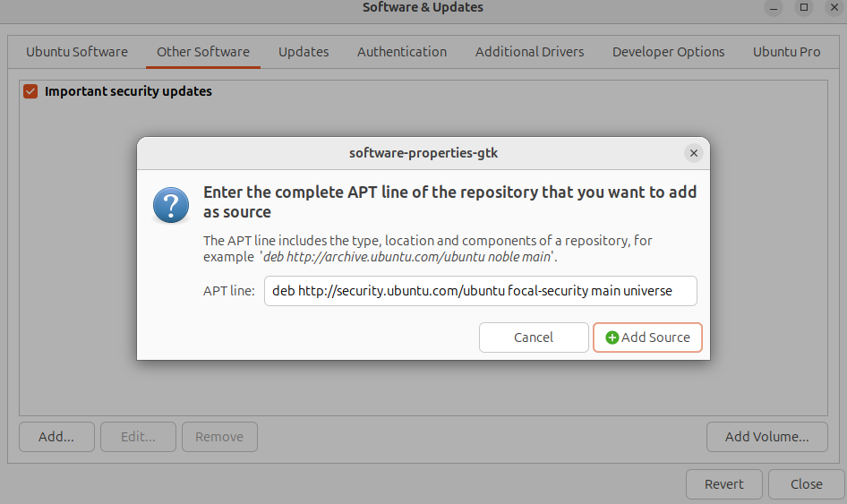847x504 pixels.
Task: Click the Revert button
Action: click(723, 484)
